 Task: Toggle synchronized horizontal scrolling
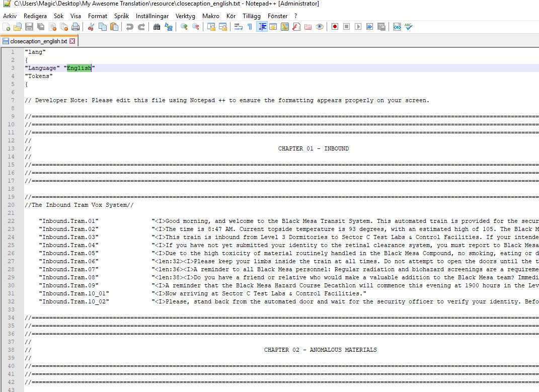click(223, 27)
